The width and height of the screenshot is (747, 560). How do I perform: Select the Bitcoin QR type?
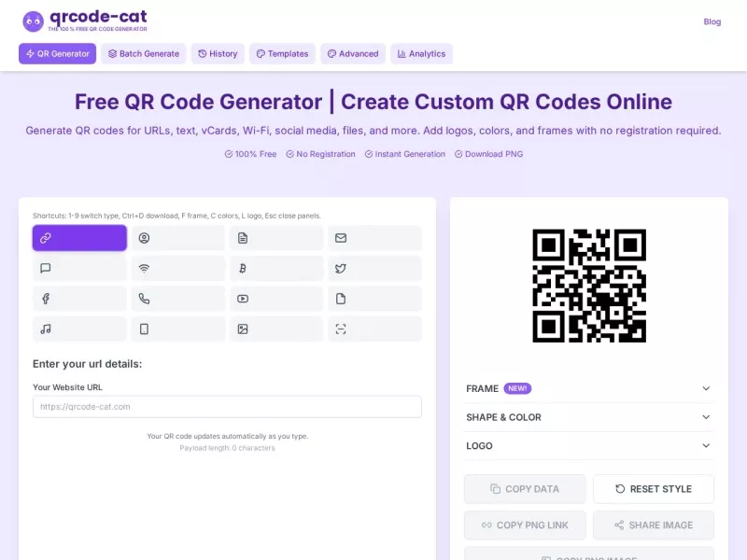point(276,268)
